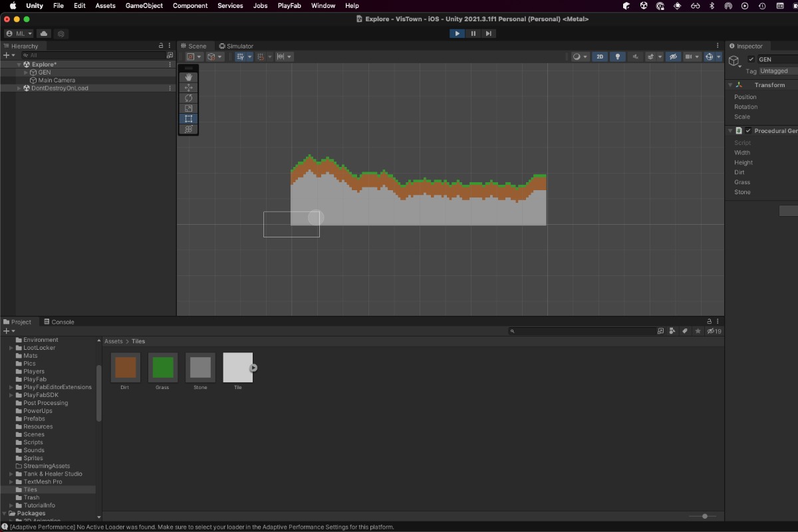
Task: Open the ML account dropdown
Action: coord(19,33)
